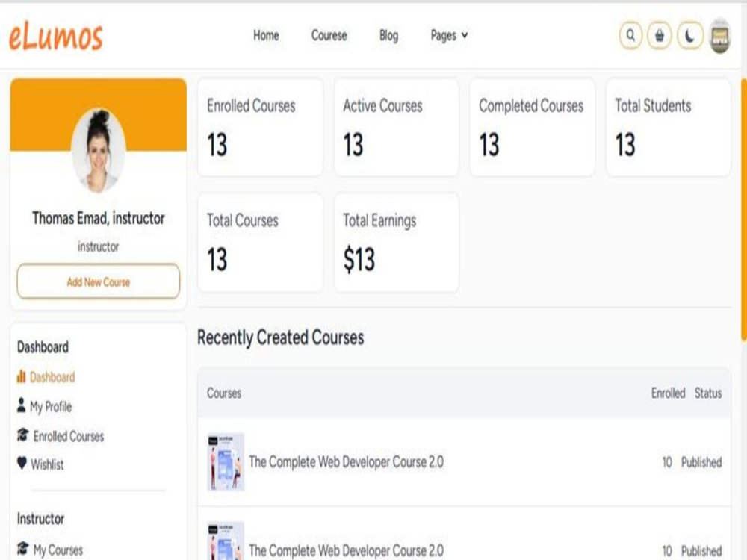Click Dashboard bar chart icon in sidebar

point(21,376)
